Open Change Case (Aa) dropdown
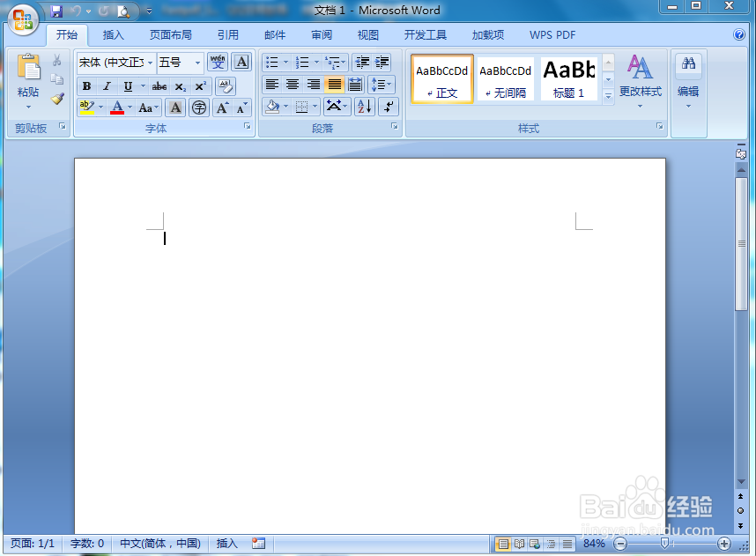This screenshot has height=556, width=756. (x=149, y=107)
